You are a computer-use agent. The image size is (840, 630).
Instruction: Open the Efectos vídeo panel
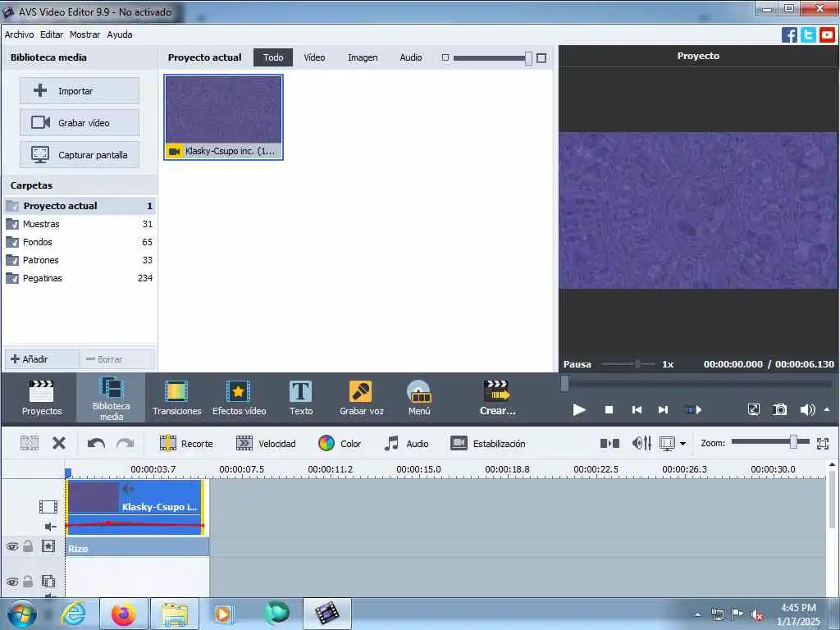point(239,398)
